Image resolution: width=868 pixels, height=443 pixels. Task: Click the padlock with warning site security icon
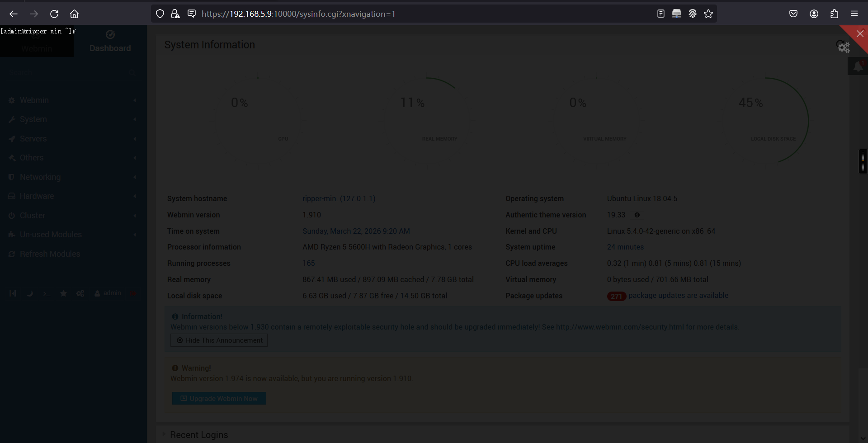click(x=175, y=14)
